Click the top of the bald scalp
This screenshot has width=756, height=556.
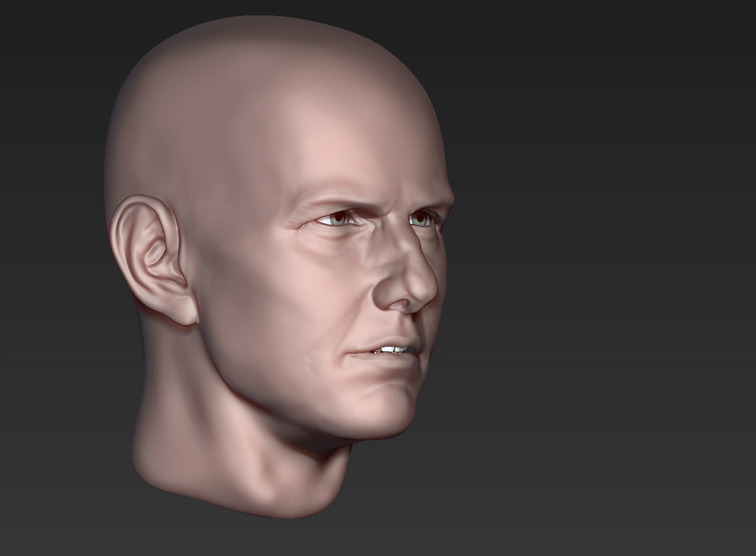click(x=267, y=36)
